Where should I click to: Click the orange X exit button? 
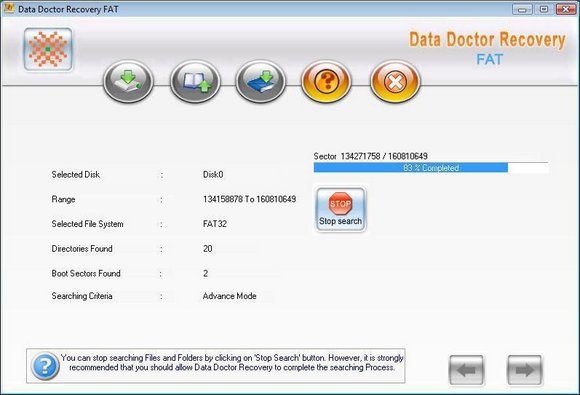click(395, 81)
